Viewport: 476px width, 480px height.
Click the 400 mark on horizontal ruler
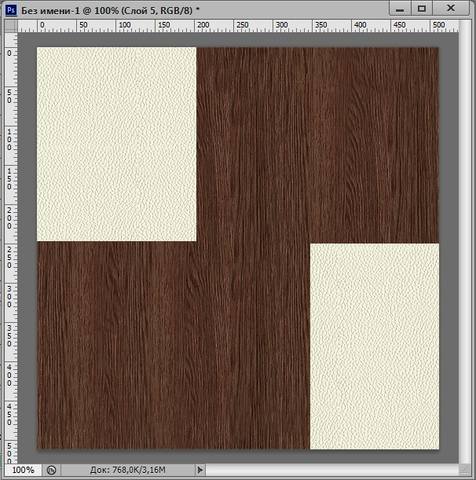pyautogui.click(x=360, y=25)
